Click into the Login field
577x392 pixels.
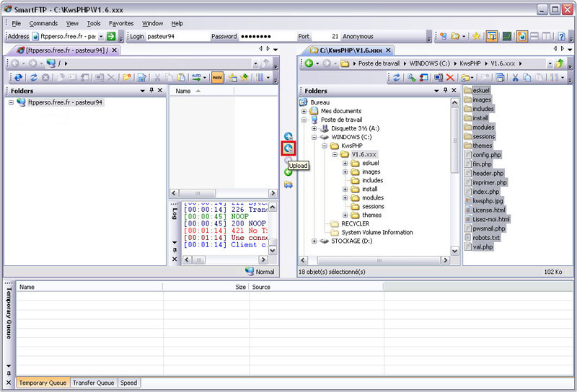(x=177, y=37)
